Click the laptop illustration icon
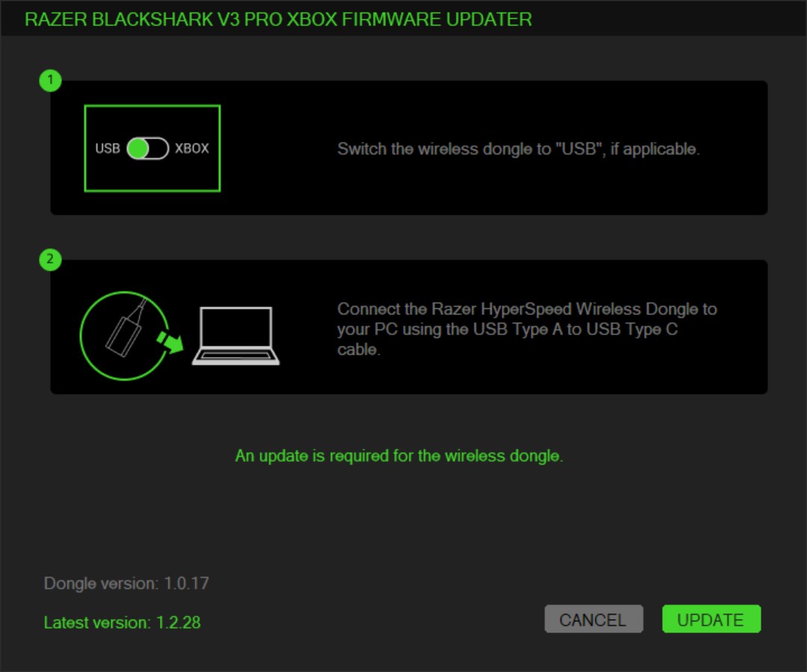The width and height of the screenshot is (807, 672). click(235, 336)
